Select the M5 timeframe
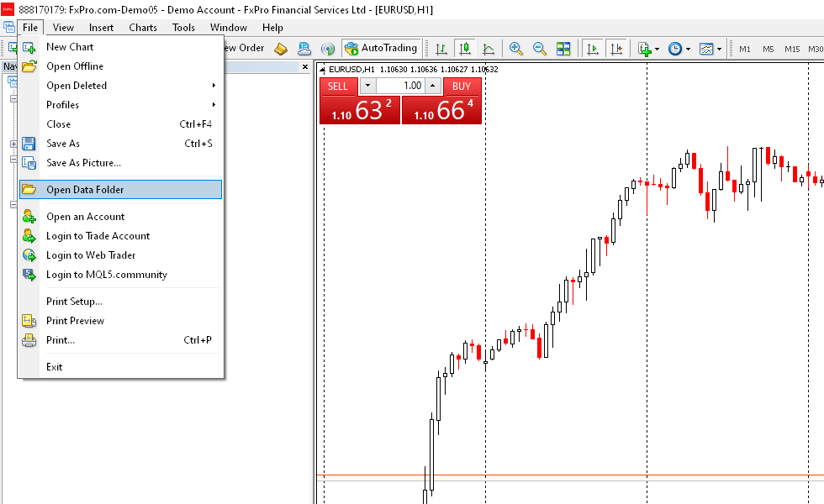 pos(769,49)
